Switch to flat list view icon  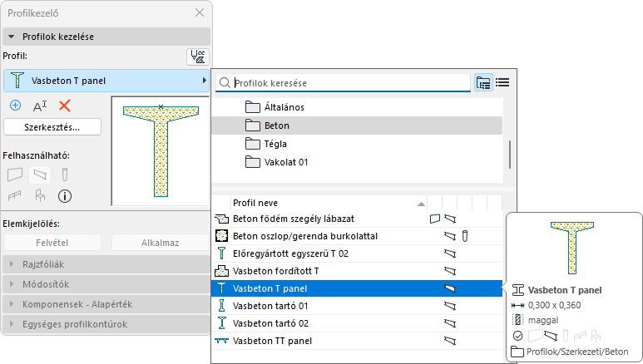(502, 82)
